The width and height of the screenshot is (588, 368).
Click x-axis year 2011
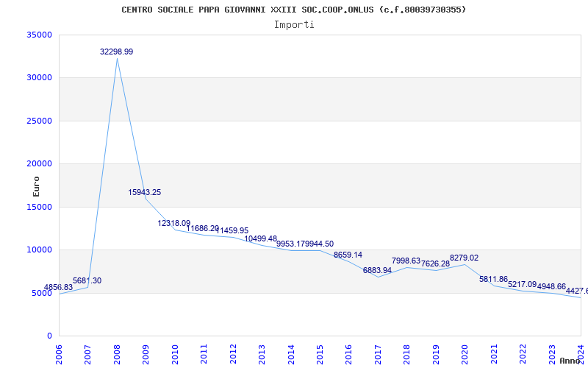(204, 354)
